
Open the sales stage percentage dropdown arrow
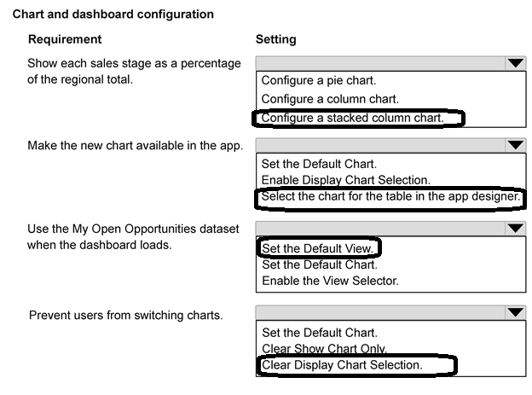click(515, 63)
